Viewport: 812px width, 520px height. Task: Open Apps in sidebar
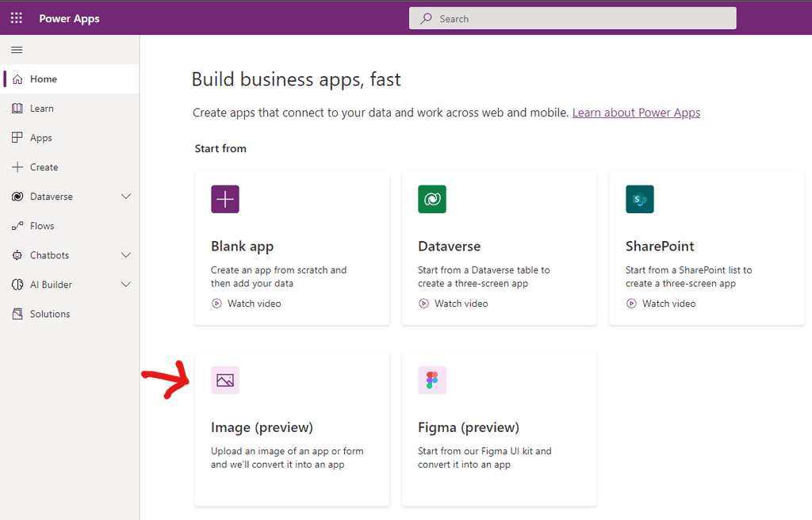(x=71, y=138)
